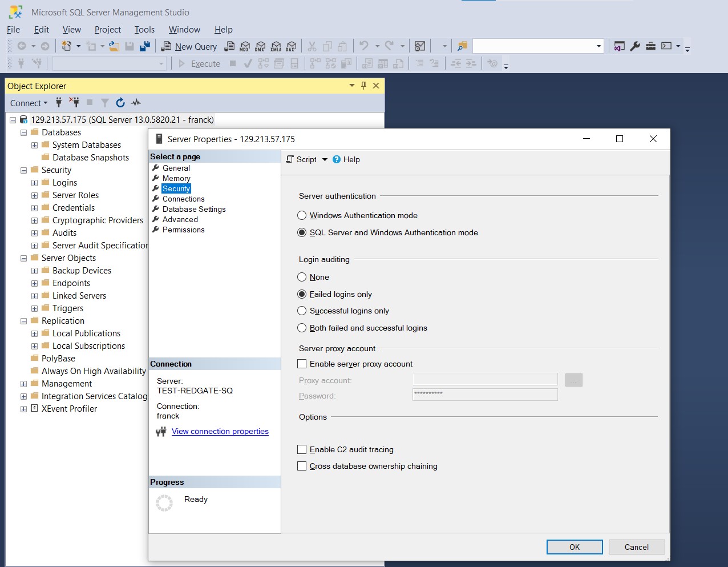The height and width of the screenshot is (567, 728).
Task: Click Cancel in Server Properties dialog
Action: (x=637, y=547)
